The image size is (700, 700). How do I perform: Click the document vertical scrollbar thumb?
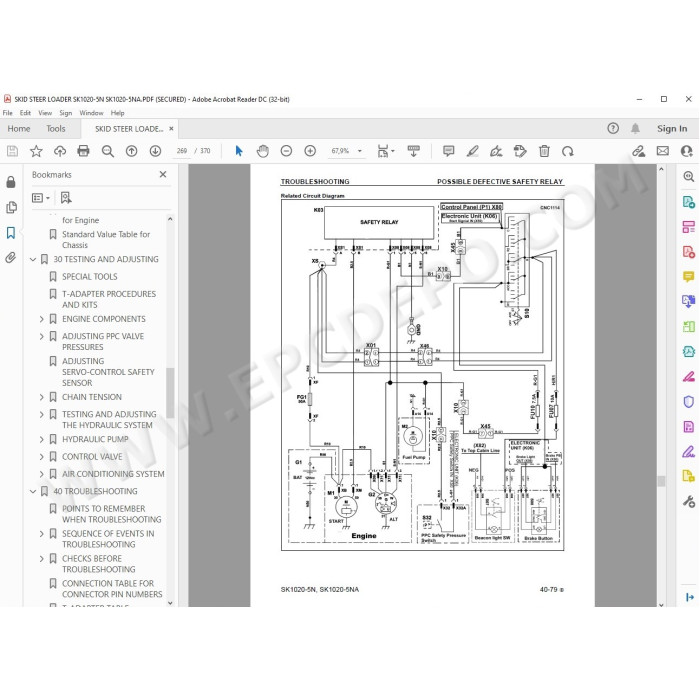pos(661,481)
